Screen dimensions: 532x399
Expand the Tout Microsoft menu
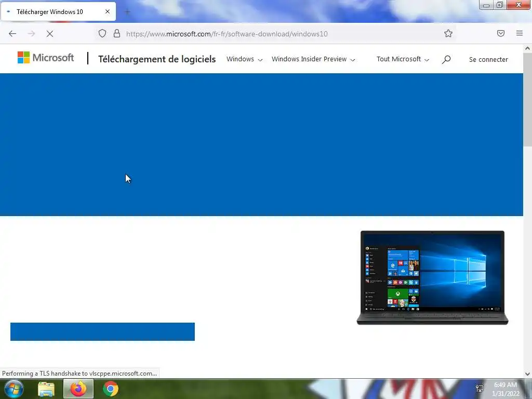tap(403, 59)
